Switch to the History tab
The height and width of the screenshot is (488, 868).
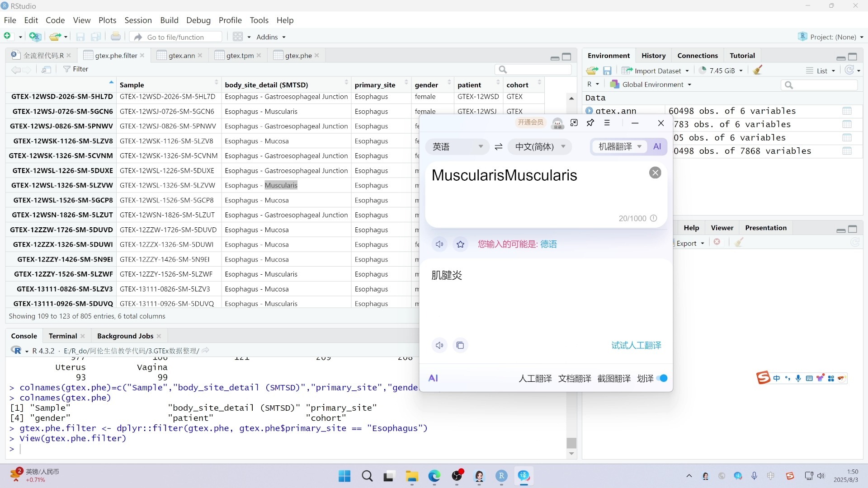(x=653, y=56)
